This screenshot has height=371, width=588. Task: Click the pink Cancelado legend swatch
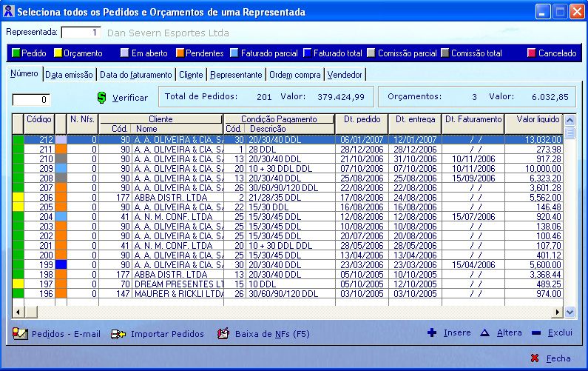[x=531, y=53]
